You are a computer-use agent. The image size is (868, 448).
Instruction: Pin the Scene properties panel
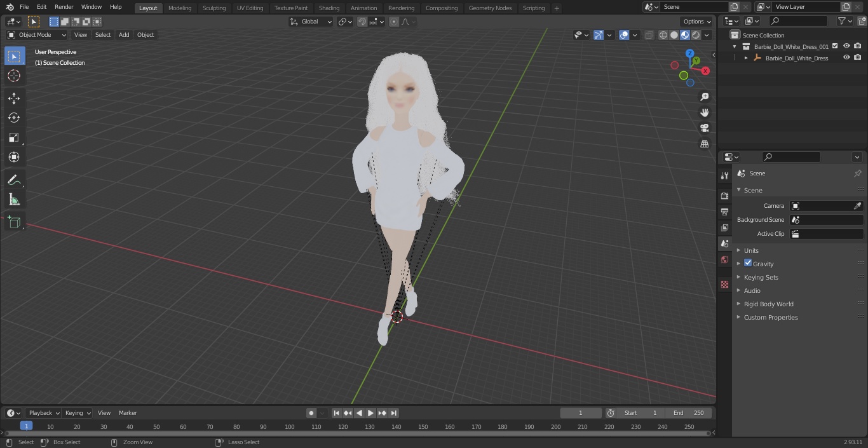[x=857, y=173]
